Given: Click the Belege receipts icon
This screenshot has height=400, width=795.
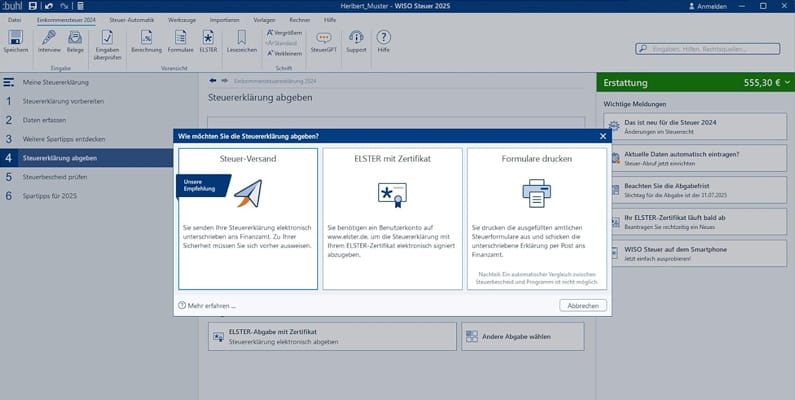Looking at the screenshot, I should (x=75, y=37).
